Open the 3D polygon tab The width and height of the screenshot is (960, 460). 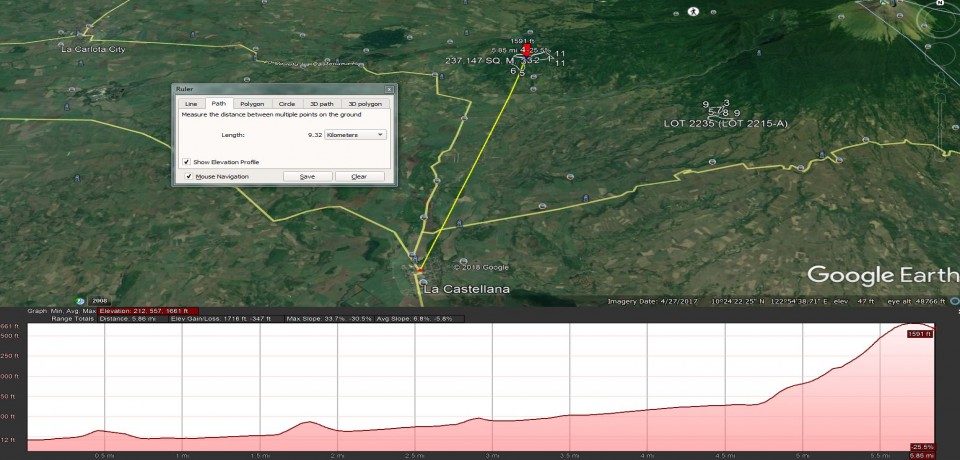(363, 103)
